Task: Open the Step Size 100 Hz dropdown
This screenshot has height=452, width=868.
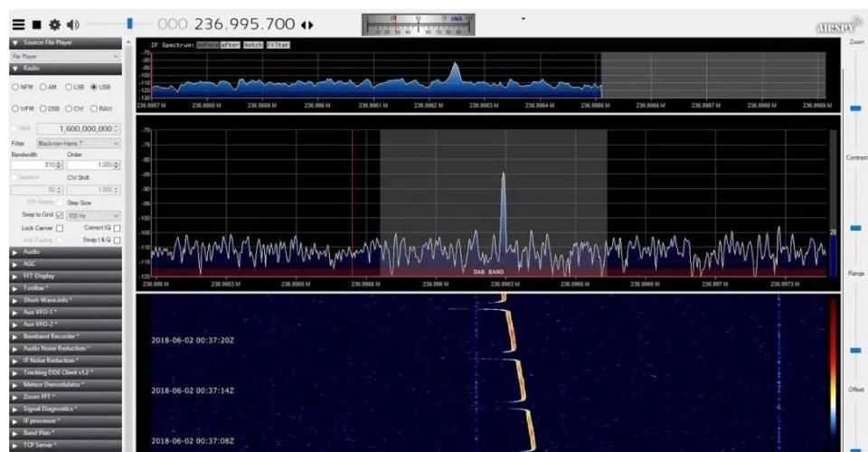Action: point(93,216)
